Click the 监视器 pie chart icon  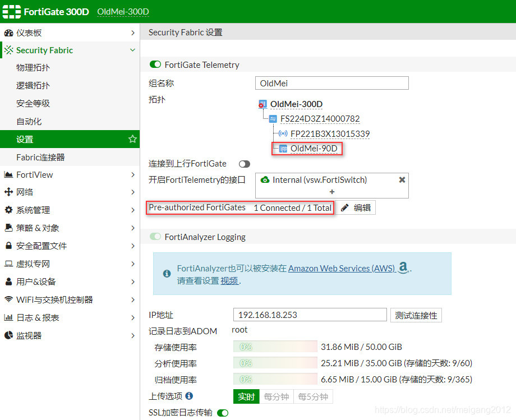point(8,335)
